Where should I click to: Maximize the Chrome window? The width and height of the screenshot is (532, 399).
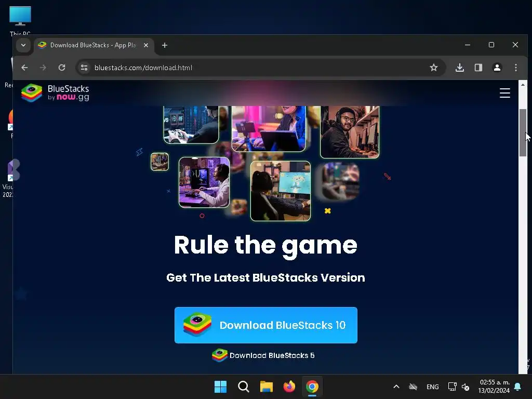tap(491, 45)
